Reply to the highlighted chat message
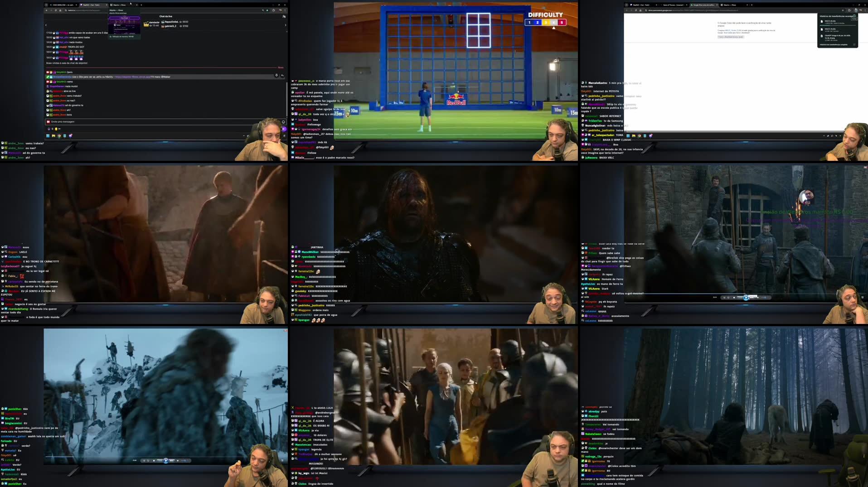This screenshot has width=868, height=487. (282, 75)
